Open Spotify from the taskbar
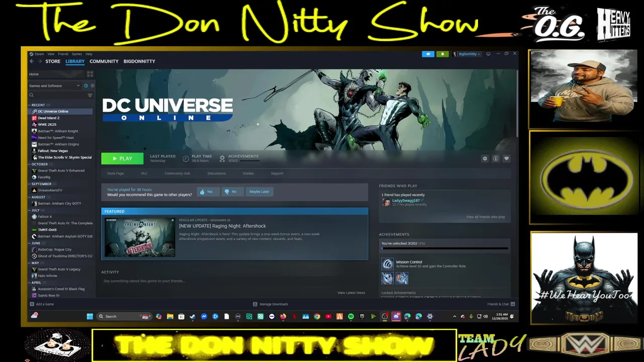The width and height of the screenshot is (644, 362). tap(351, 316)
